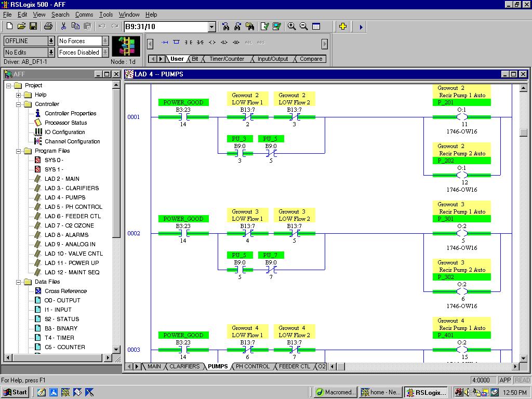Copy selection with the copy icon
The width and height of the screenshot is (532, 399).
tap(75, 26)
